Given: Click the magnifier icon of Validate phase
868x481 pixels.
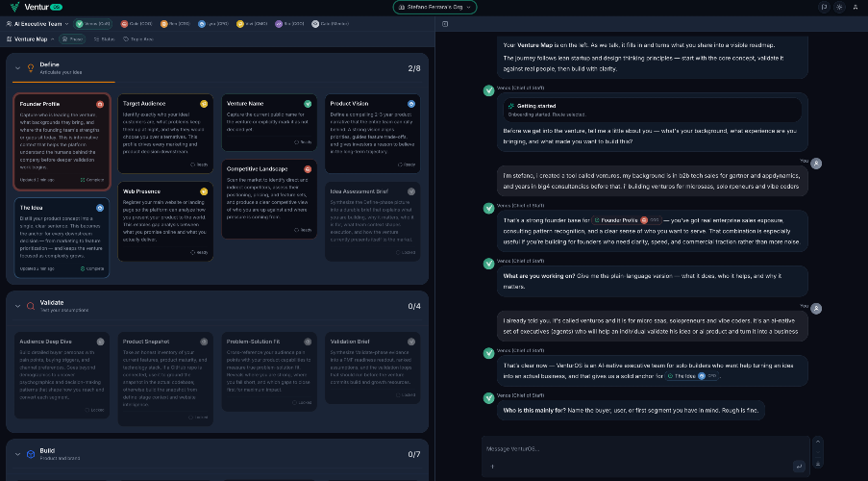Looking at the screenshot, I should tap(31, 306).
